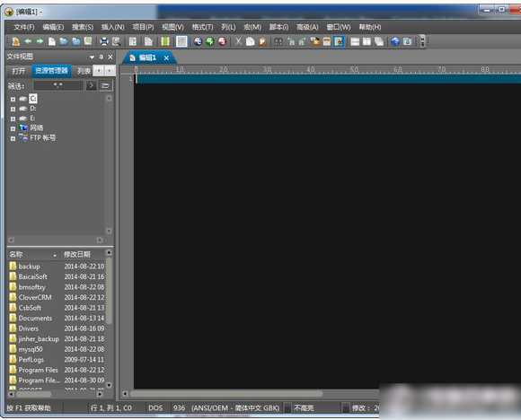Click the new file toolbar icon
The width and height of the screenshot is (521, 420).
[52, 41]
